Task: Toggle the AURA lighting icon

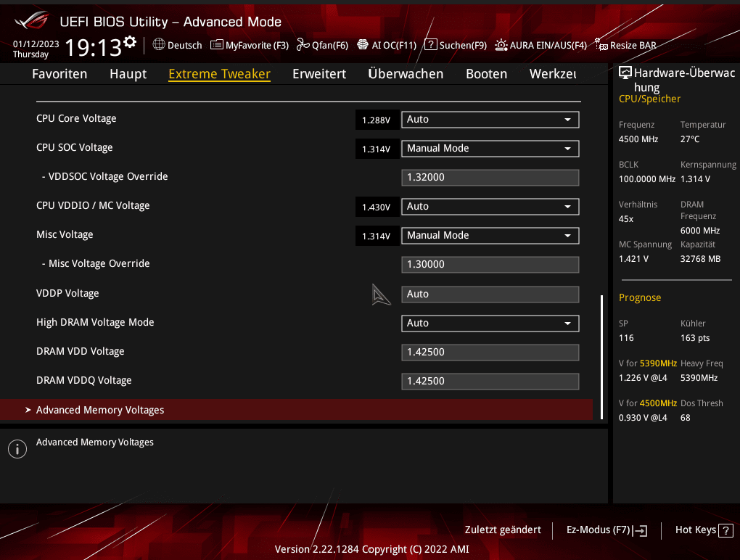Action: click(x=501, y=45)
